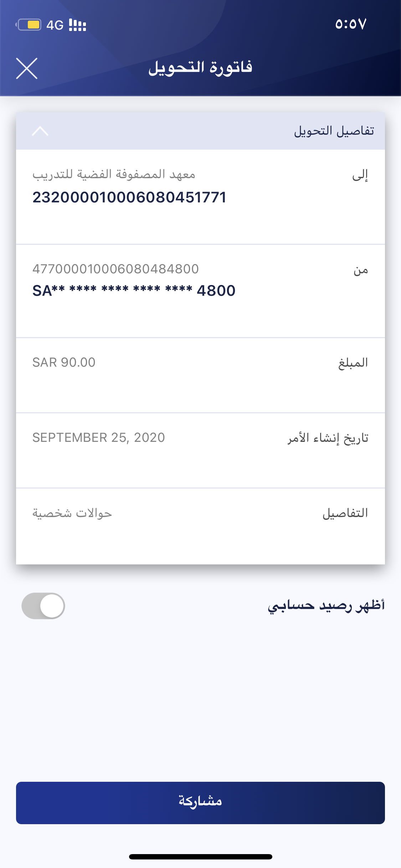This screenshot has height=868, width=401.
Task: Tap the personal transfers details value
Action: click(x=72, y=513)
